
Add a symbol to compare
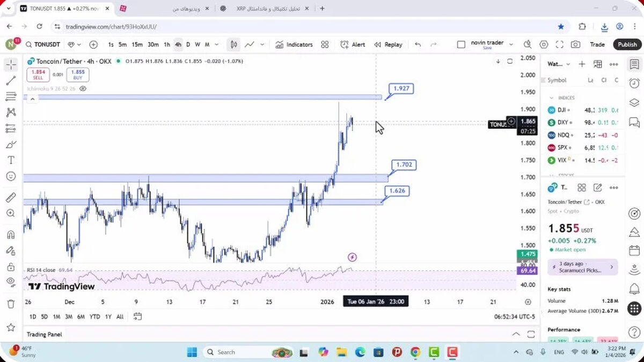[93, 45]
